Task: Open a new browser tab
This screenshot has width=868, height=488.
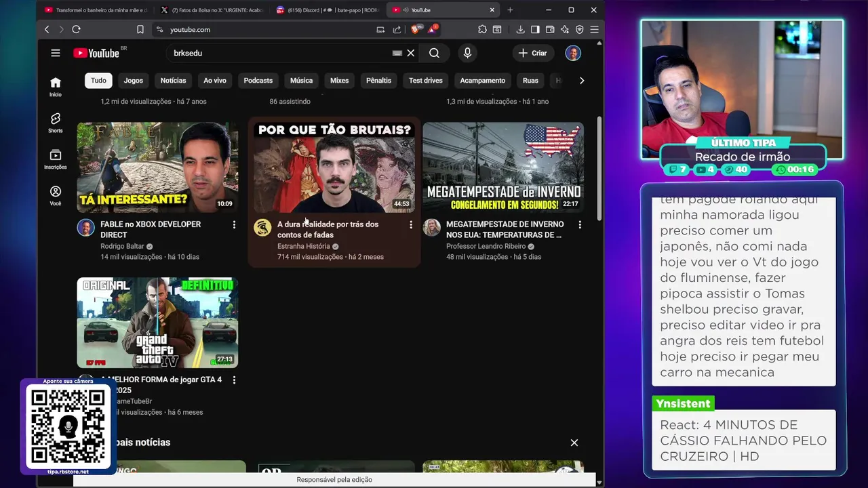Action: click(510, 9)
